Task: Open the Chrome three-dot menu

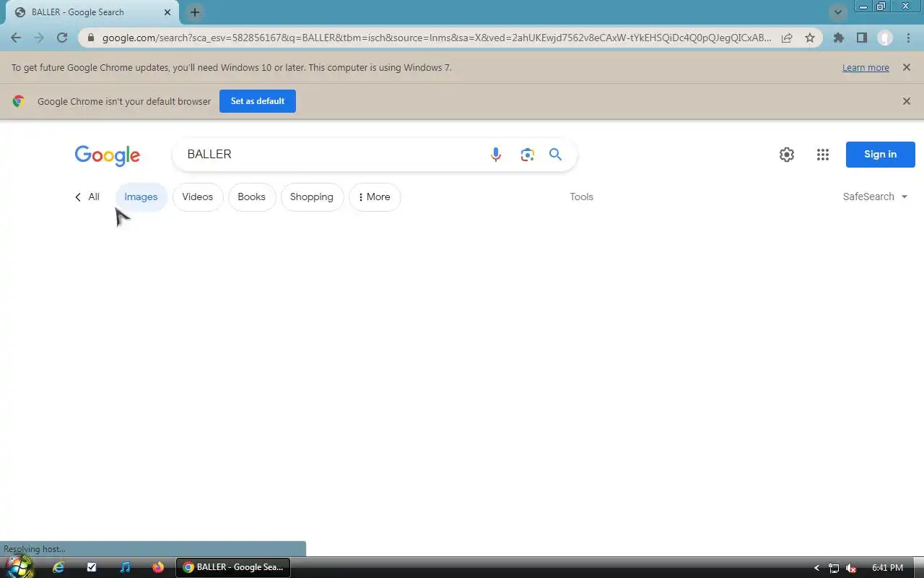Action: tap(908, 38)
